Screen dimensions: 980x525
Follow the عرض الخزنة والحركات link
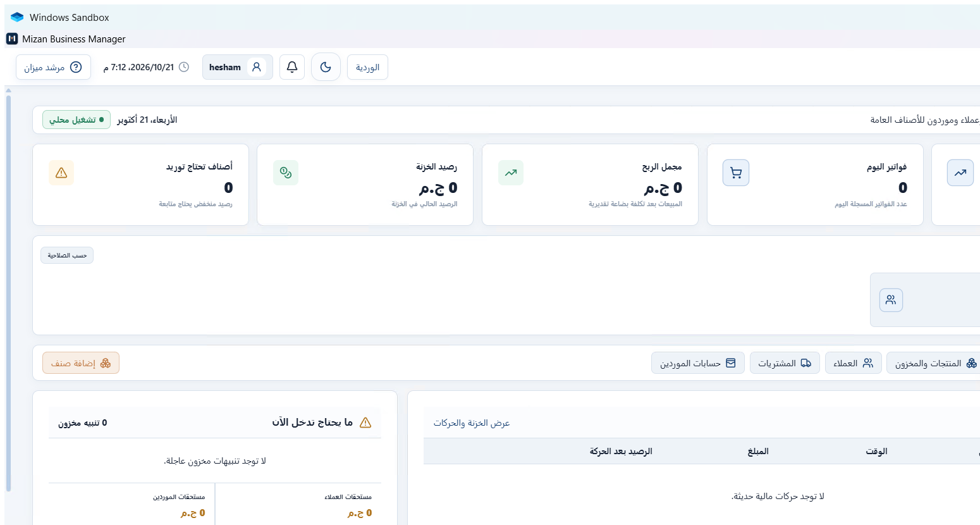click(x=472, y=423)
